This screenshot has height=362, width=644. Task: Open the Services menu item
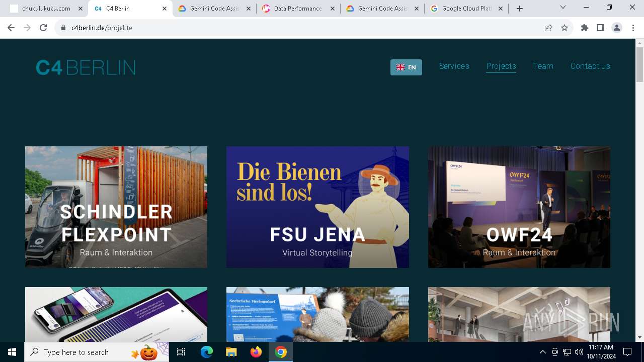(x=454, y=66)
